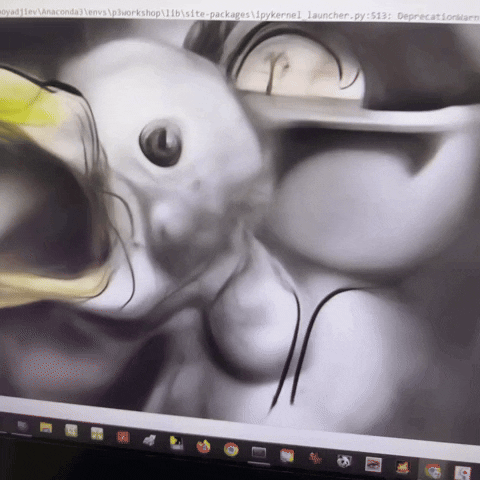Viewport: 480px width, 480px height.
Task: Select the highlighted active red-yellow taskbar icon
Action: click(x=432, y=471)
